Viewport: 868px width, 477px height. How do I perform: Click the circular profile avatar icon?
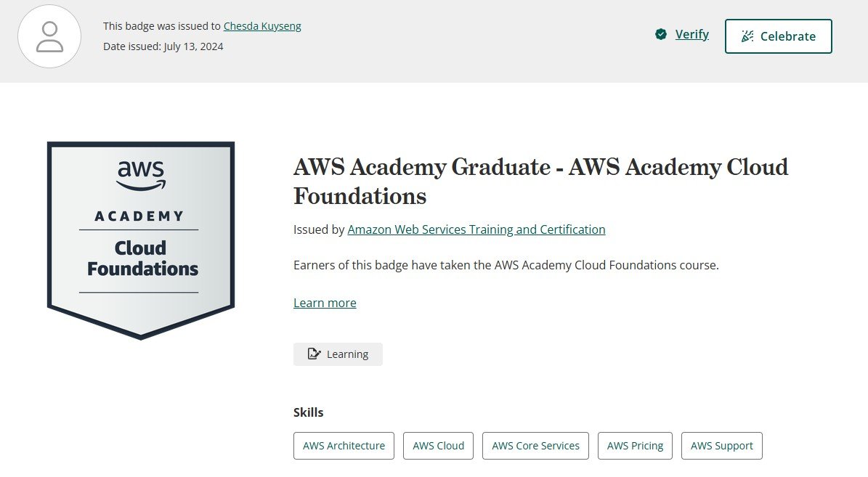click(x=49, y=36)
